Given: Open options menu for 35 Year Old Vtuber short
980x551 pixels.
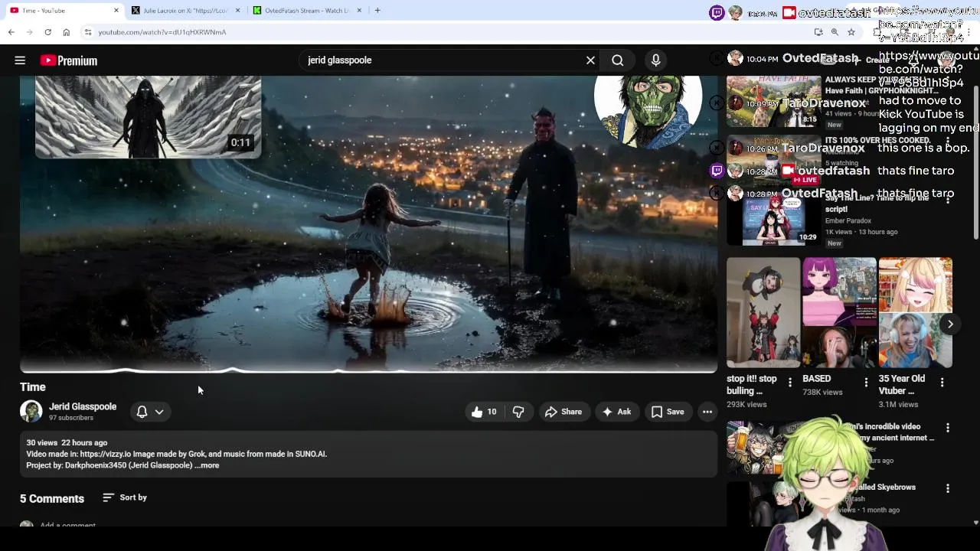Looking at the screenshot, I should pos(942,382).
